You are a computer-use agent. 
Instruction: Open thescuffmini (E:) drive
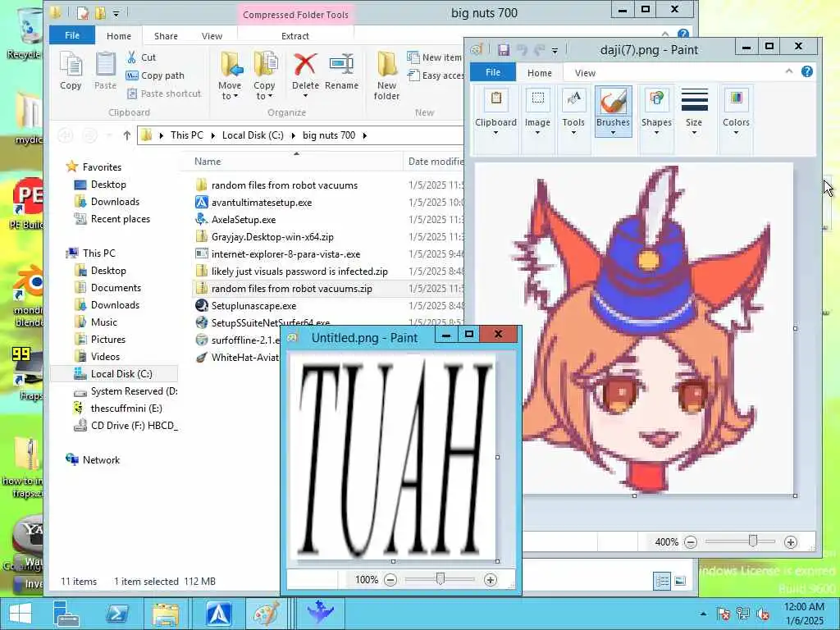[126, 409]
